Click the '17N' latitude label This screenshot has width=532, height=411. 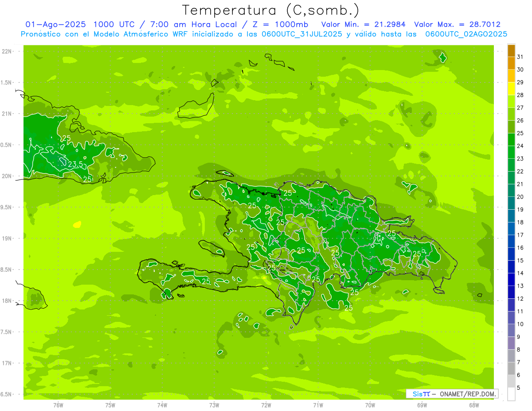[x=6, y=363]
